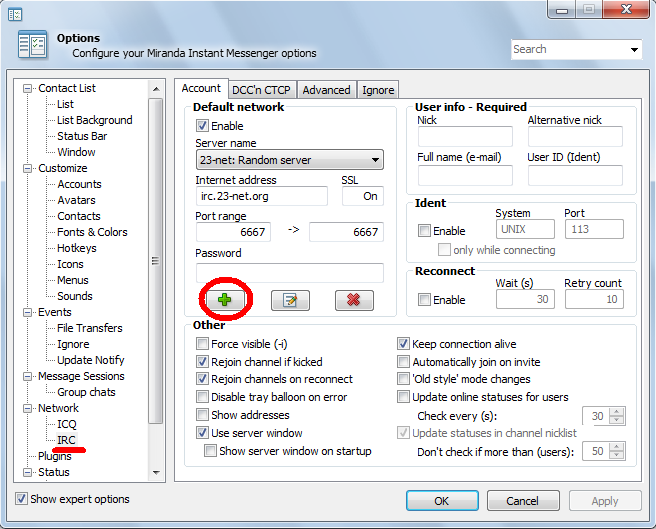Click the Reconnect Wait (s) field

click(525, 299)
